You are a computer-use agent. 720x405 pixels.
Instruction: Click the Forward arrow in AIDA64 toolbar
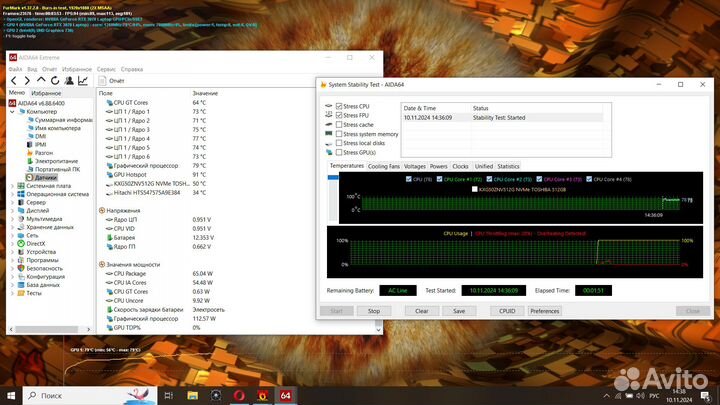pyautogui.click(x=27, y=81)
